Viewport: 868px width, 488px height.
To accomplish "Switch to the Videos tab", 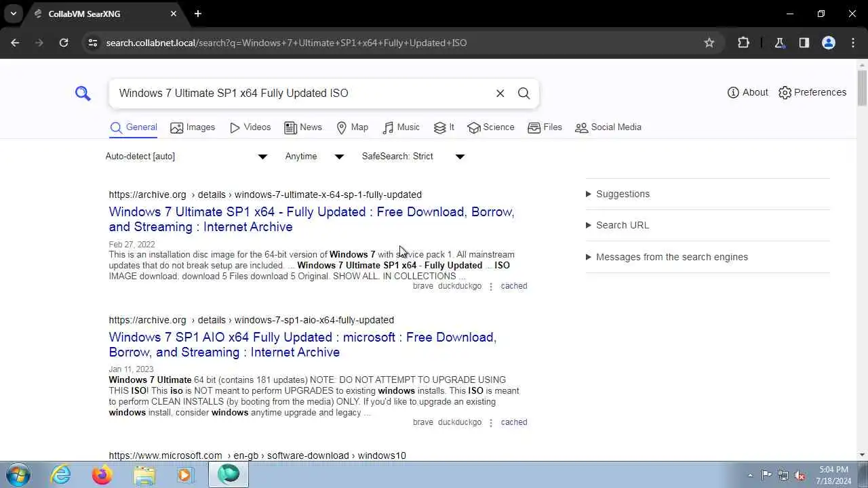I will pyautogui.click(x=250, y=127).
